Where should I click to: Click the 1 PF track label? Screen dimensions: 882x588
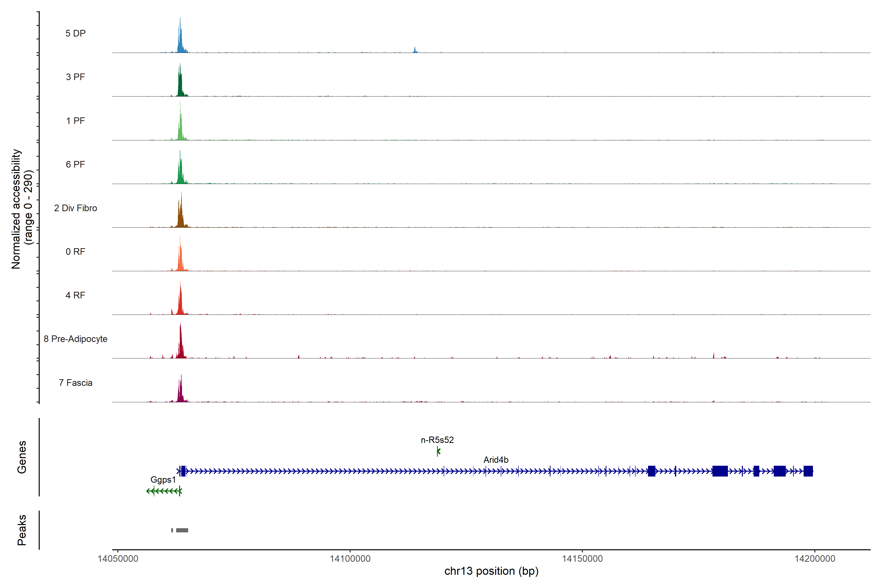pos(75,121)
